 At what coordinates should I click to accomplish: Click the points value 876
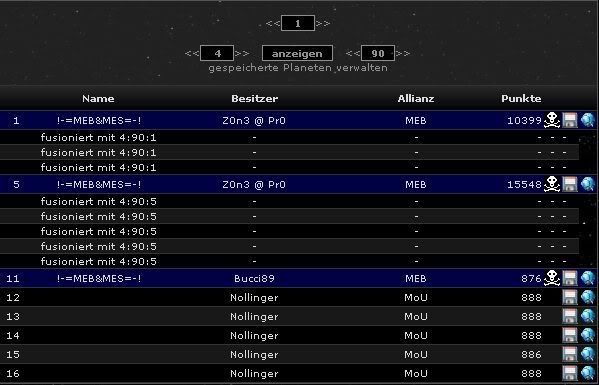[531, 278]
